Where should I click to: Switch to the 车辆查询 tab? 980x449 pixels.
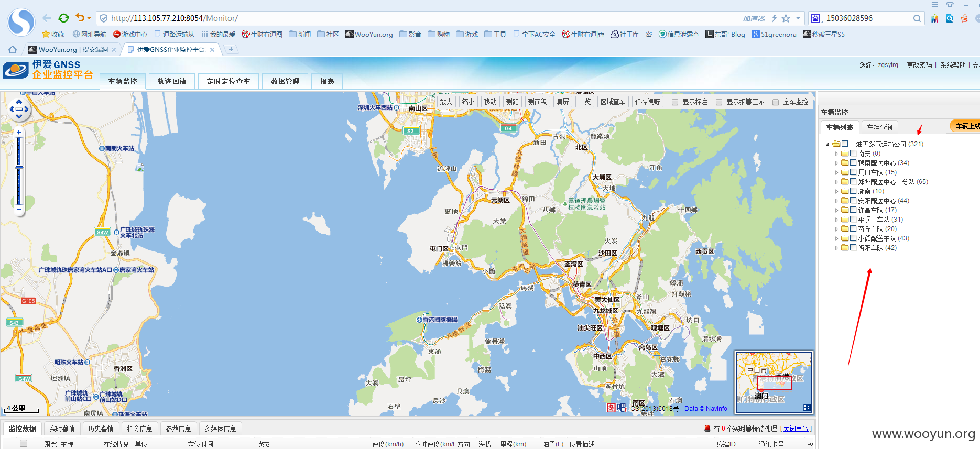point(879,127)
